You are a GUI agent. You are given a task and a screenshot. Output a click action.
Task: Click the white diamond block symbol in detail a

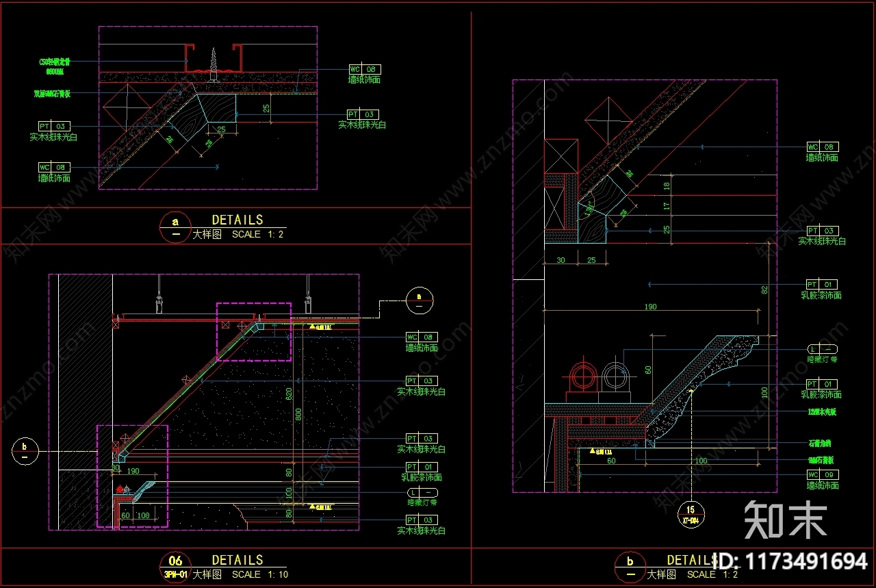tap(126, 107)
